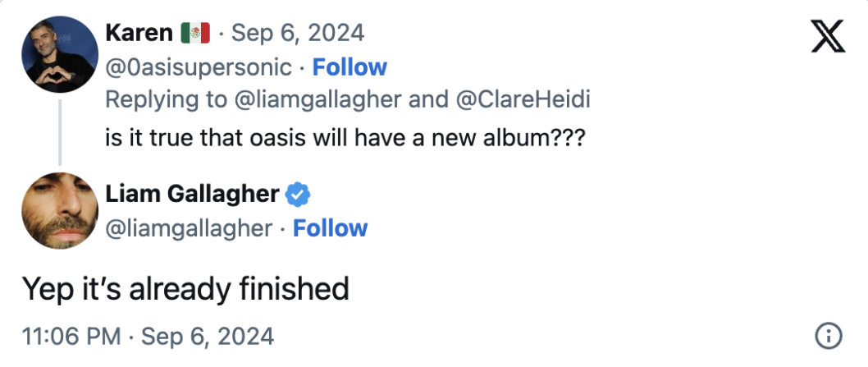This screenshot has height=367, width=868.
Task: Click the "Yep it's already finished" tweet text
Action: (x=185, y=288)
